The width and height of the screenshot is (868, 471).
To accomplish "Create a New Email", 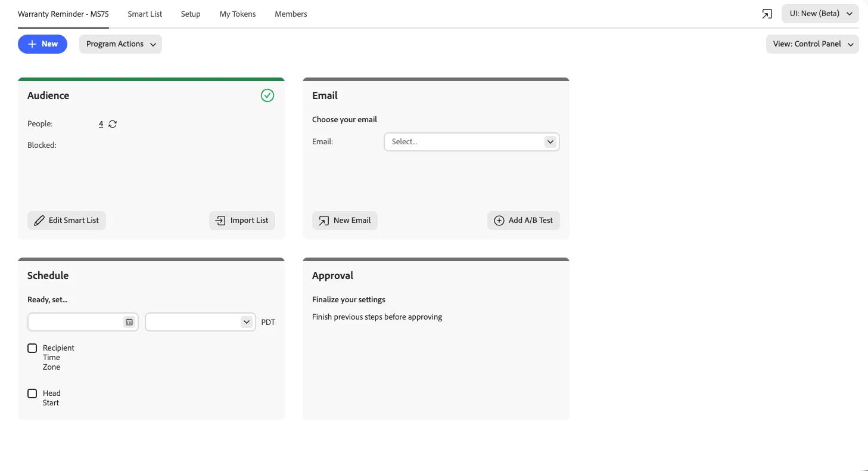I will 345,221.
